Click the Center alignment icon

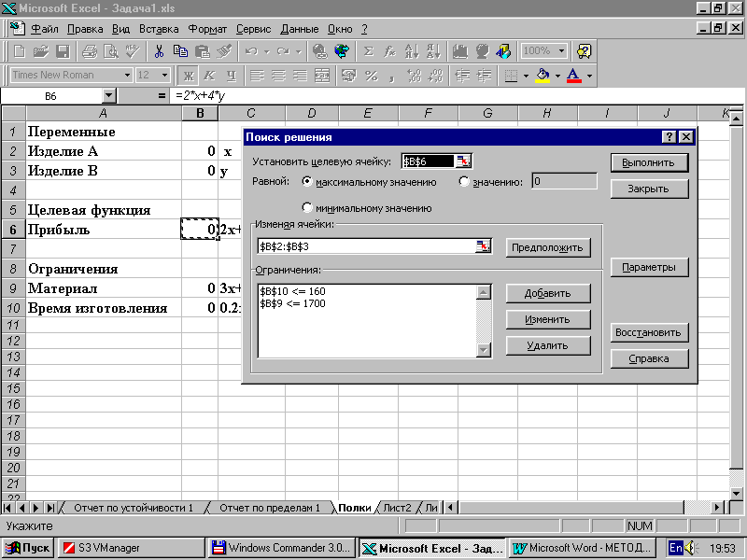[278, 76]
